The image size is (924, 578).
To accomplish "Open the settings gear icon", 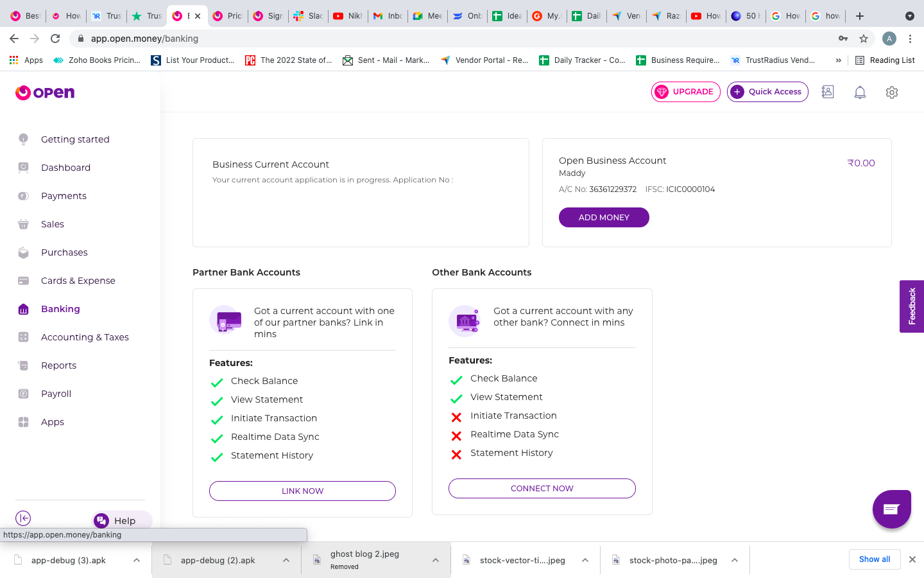I will pos(891,92).
